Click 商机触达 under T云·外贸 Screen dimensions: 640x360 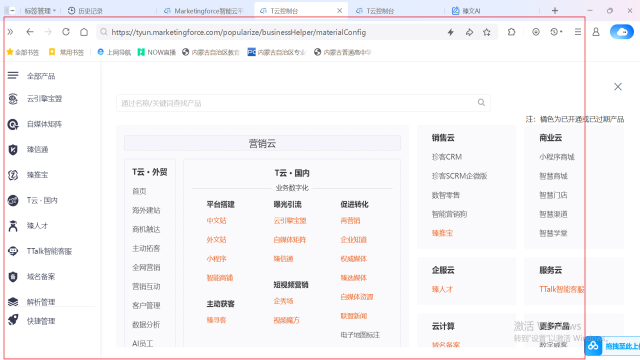(x=146, y=229)
